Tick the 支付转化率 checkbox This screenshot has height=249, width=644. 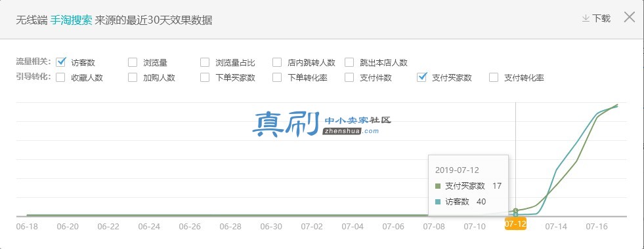494,77
